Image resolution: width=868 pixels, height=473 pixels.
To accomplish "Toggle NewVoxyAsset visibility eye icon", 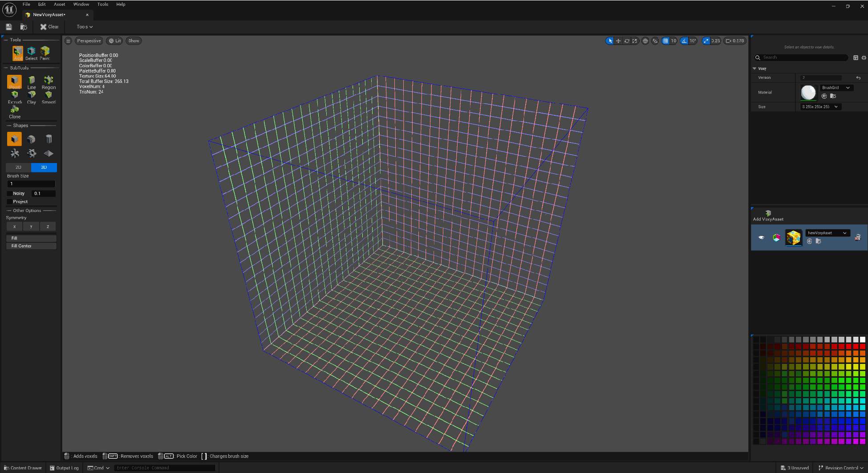I will pyautogui.click(x=761, y=237).
